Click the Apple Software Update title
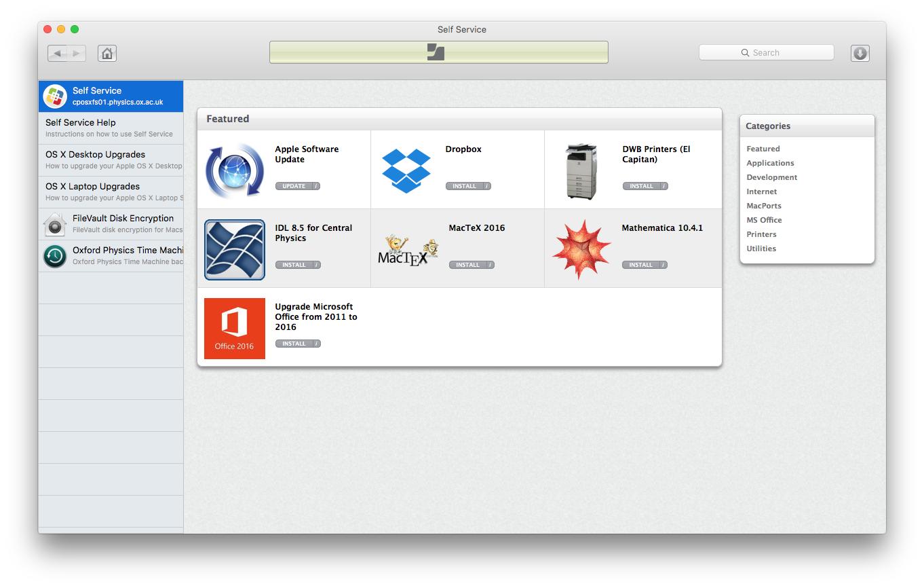This screenshot has width=924, height=588. 307,154
